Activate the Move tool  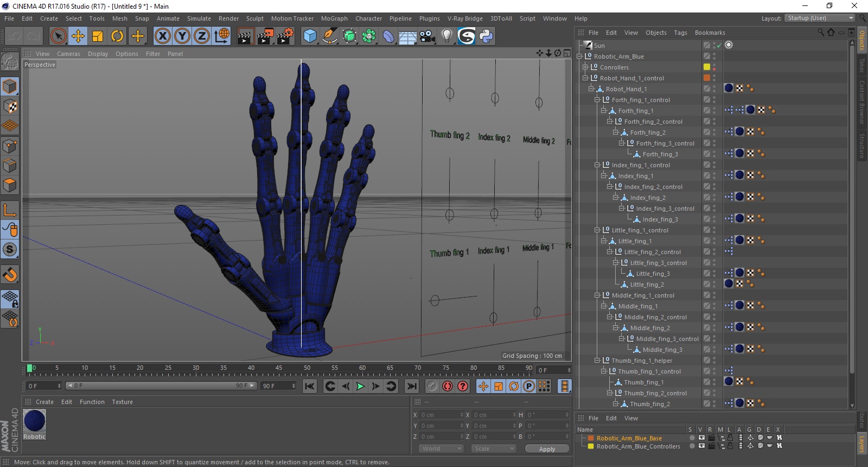point(78,36)
